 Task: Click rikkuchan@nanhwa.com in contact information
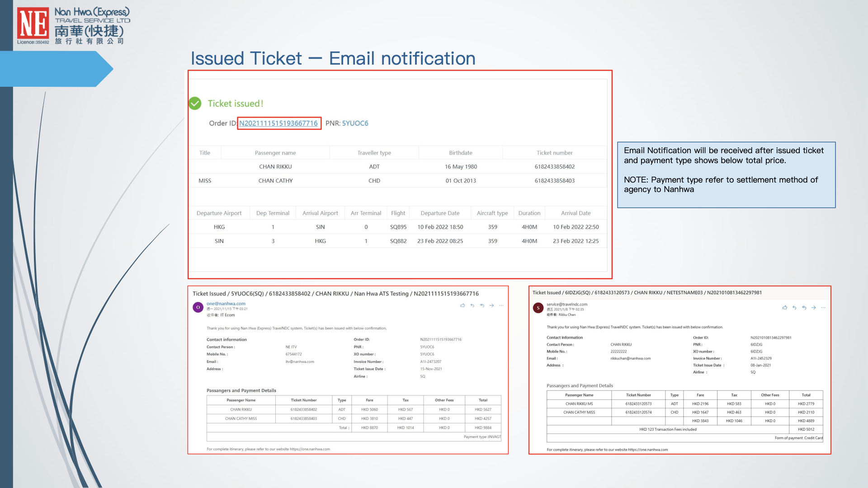coord(631,359)
